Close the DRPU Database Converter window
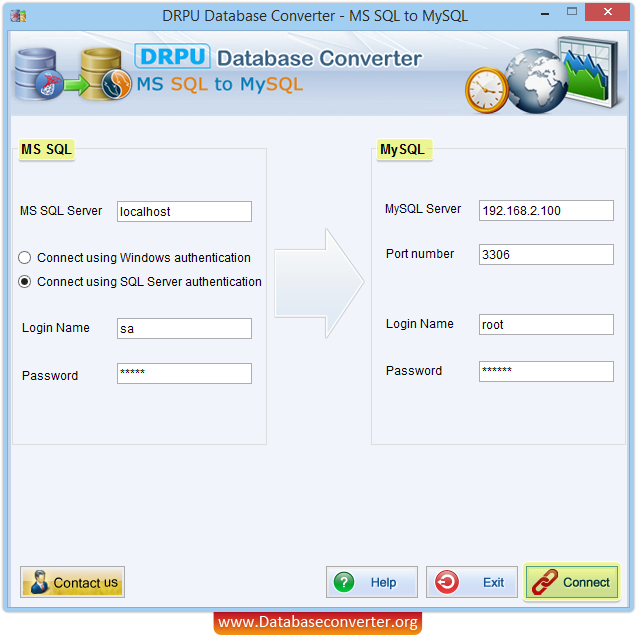637x635 pixels. [608, 12]
